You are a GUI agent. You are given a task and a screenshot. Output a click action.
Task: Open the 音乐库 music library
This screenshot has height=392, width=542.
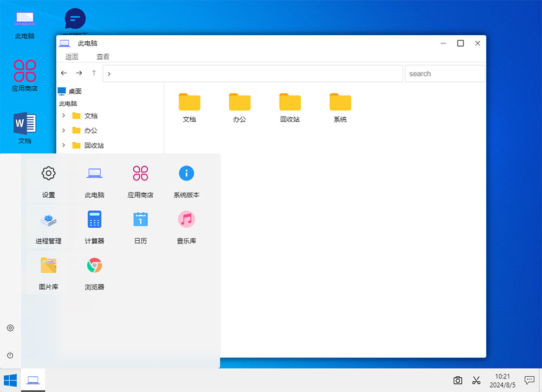coord(186,227)
